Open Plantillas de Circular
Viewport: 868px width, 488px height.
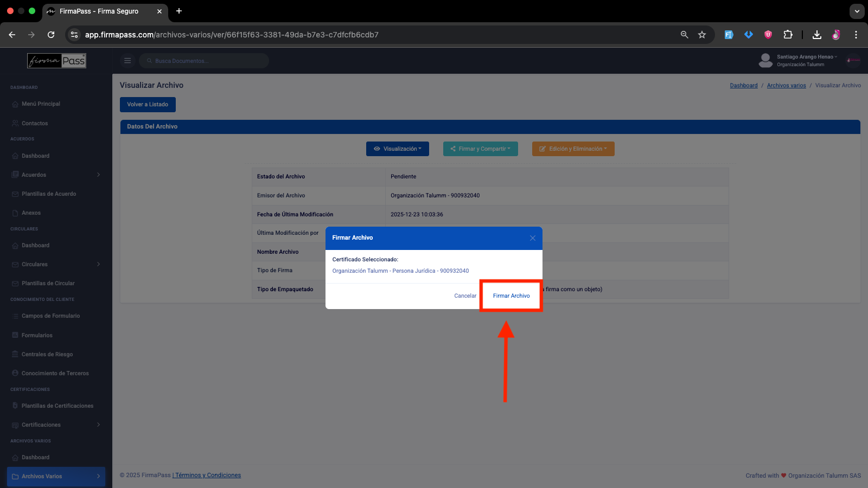coord(48,283)
